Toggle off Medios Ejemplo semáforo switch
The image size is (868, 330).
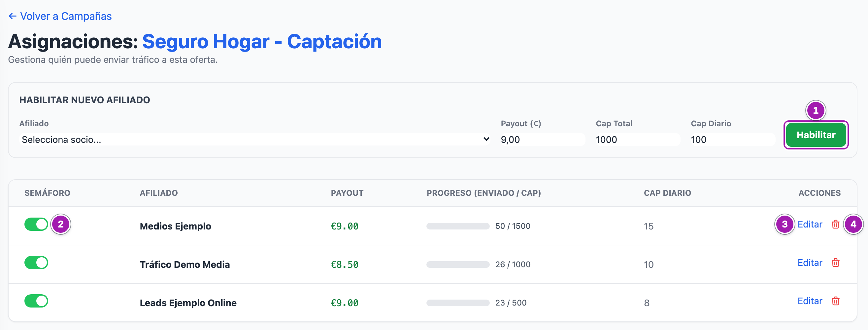pyautogui.click(x=36, y=225)
